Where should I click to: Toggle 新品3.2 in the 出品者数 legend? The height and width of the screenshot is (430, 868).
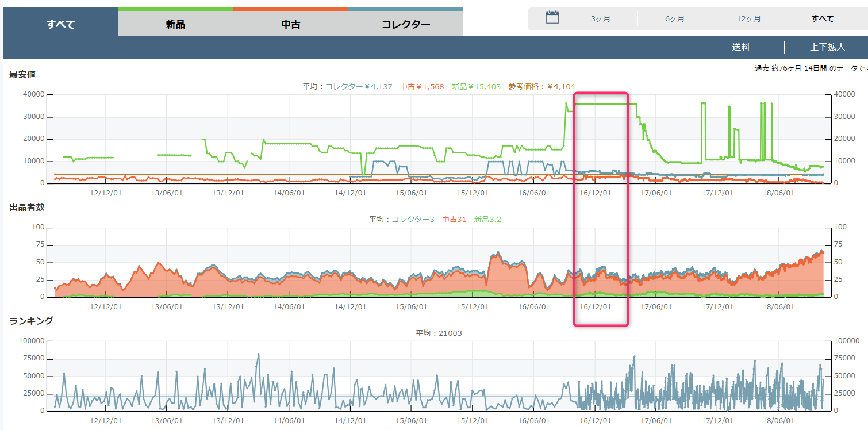[x=487, y=220]
